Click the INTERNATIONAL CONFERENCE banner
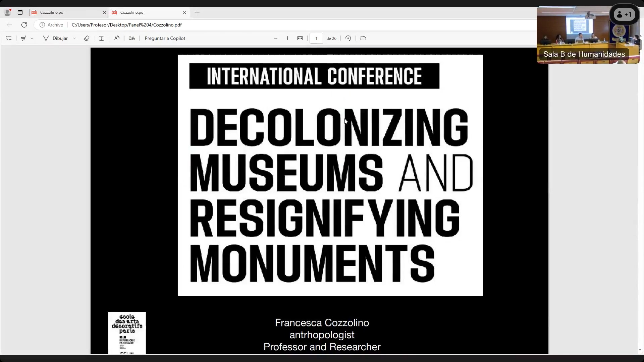This screenshot has height=362, width=644. [314, 76]
